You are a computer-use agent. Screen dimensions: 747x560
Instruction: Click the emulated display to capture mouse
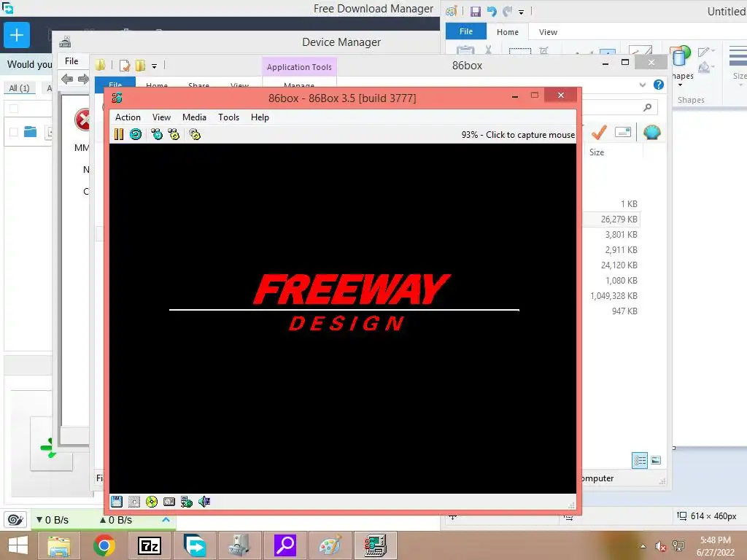343,318
